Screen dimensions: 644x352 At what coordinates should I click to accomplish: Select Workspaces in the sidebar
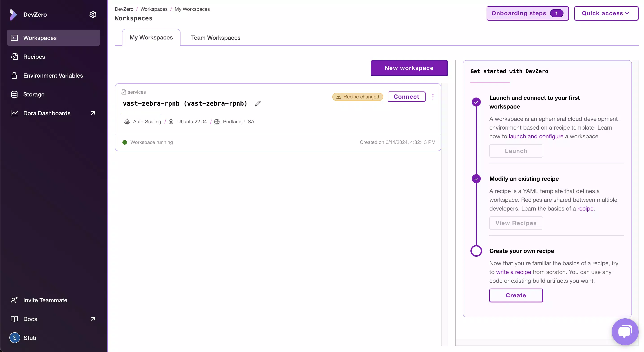[x=54, y=38]
